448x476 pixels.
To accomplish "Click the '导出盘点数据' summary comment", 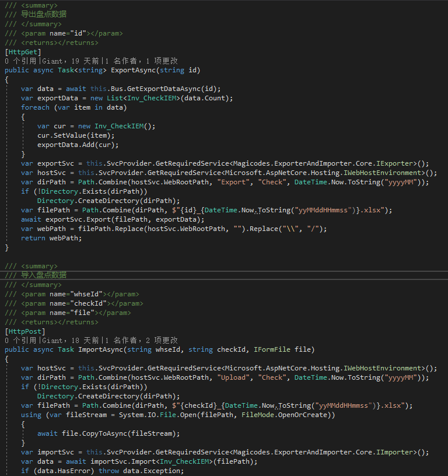I will pos(44,14).
